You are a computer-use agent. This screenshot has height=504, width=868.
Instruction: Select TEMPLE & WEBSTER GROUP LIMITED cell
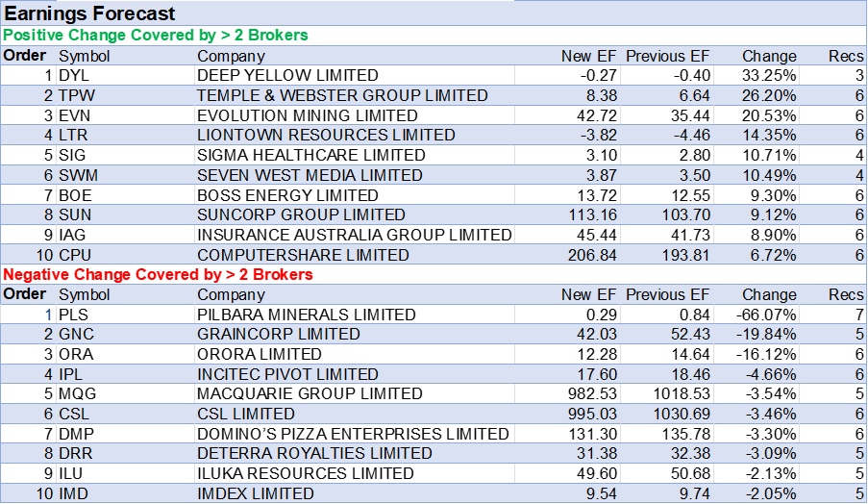click(342, 95)
